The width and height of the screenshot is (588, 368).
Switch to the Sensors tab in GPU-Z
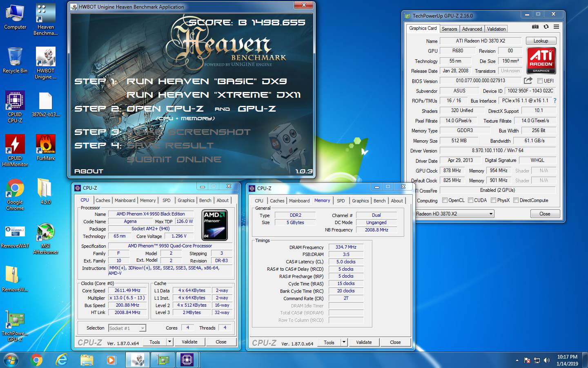pyautogui.click(x=449, y=29)
